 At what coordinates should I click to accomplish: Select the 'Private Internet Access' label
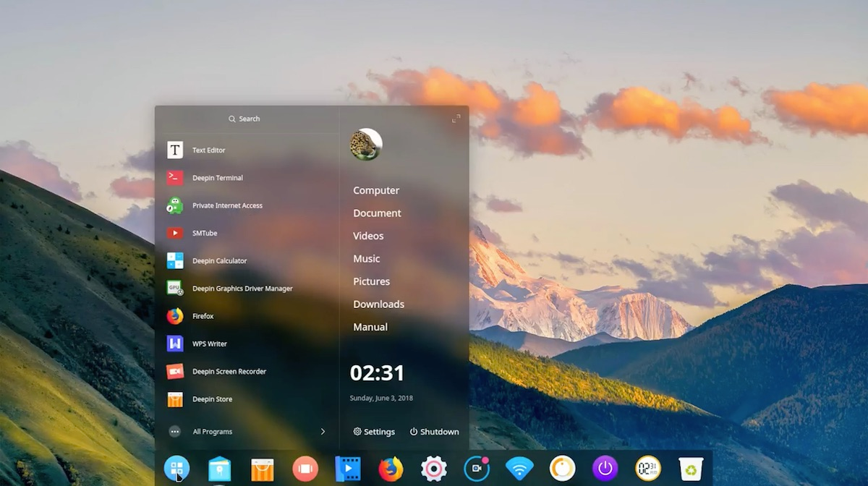point(227,205)
